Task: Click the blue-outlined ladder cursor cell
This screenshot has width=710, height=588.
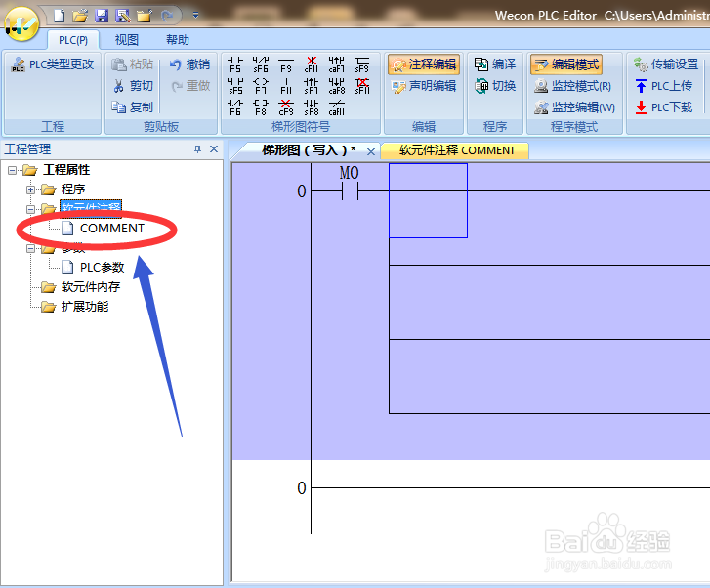Action: (x=428, y=200)
